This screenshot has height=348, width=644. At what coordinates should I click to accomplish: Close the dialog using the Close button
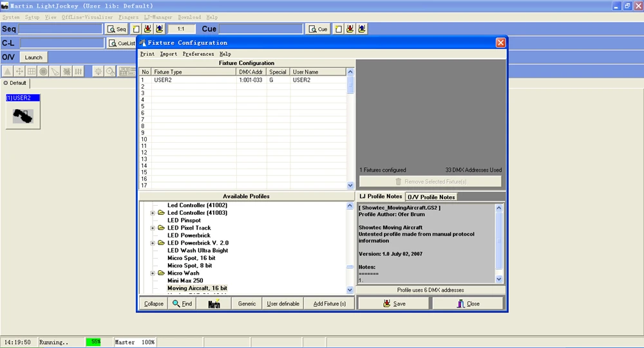pos(468,304)
